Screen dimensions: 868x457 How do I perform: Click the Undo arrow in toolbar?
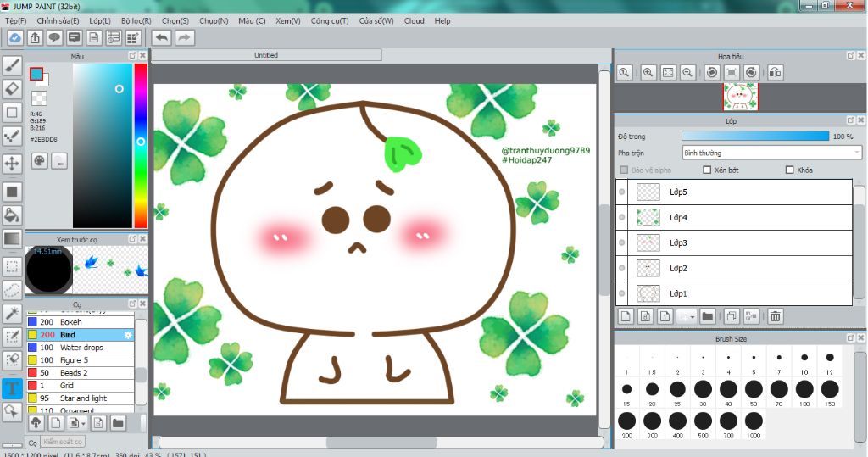[161, 37]
